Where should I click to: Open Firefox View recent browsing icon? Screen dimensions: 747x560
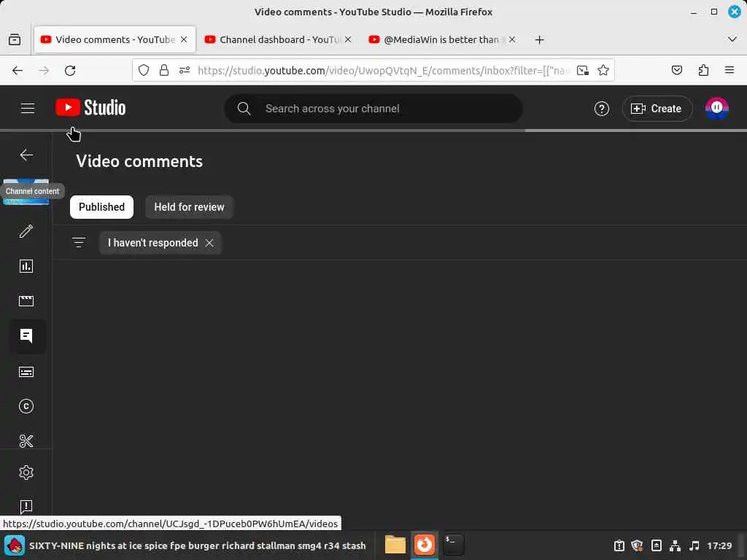coord(15,39)
